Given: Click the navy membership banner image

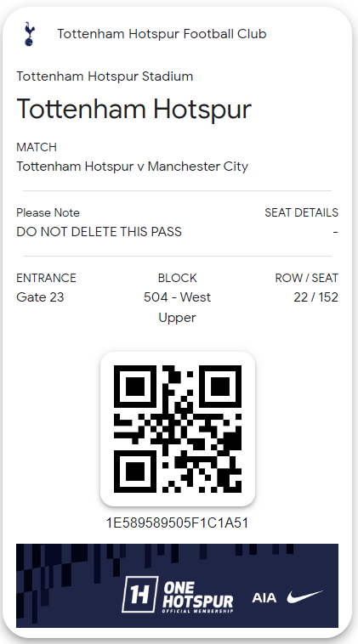Looking at the screenshot, I should click(x=177, y=585).
